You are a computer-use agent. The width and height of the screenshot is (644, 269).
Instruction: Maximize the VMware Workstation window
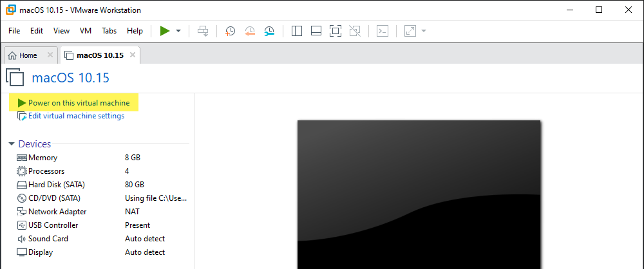tap(599, 10)
